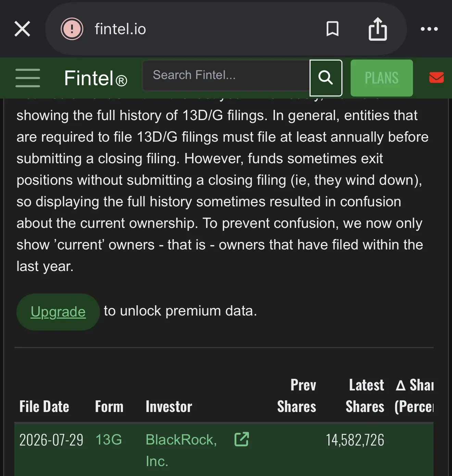This screenshot has height=476, width=452.
Task: Tap the site security warning icon
Action: coord(72,29)
